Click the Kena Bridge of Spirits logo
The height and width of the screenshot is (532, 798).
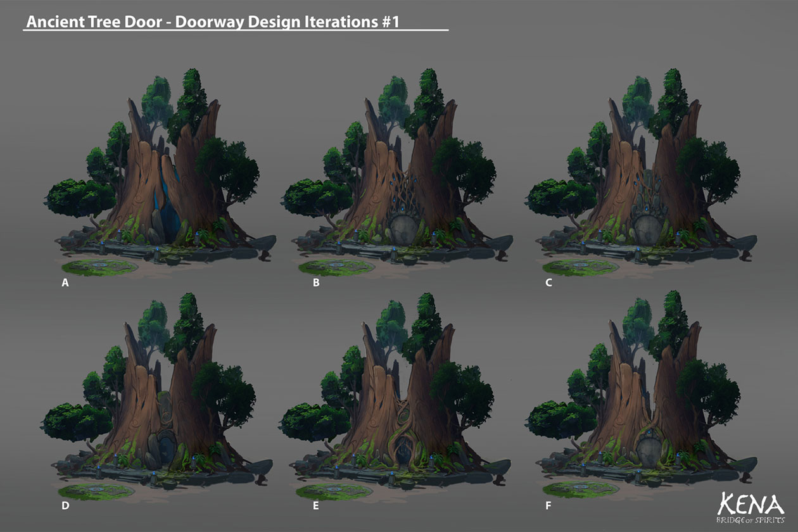point(750,506)
